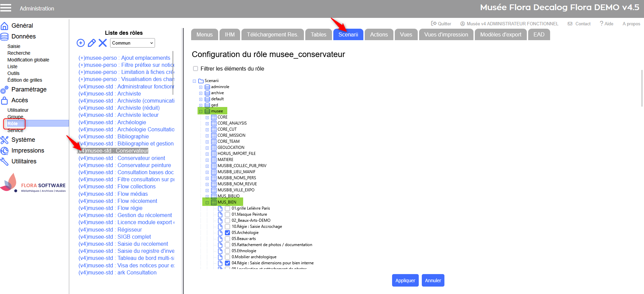Open the Utilisateur access page
The width and height of the screenshot is (644, 294).
(x=18, y=110)
